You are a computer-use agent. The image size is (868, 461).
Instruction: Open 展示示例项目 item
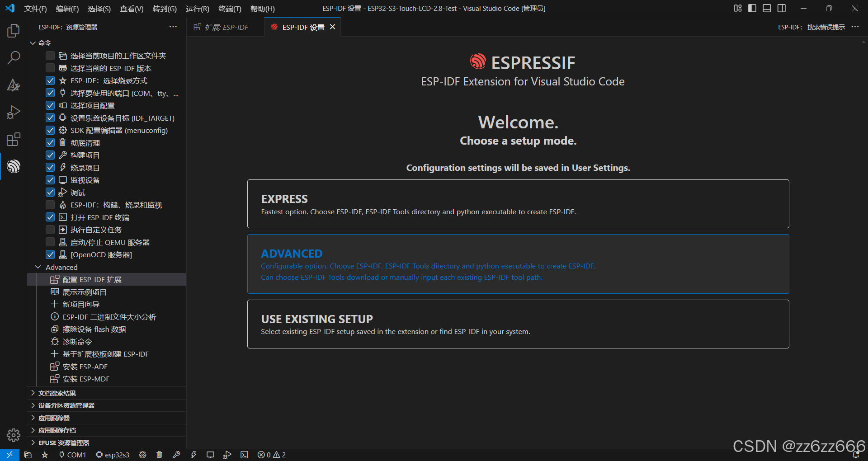(x=107, y=292)
